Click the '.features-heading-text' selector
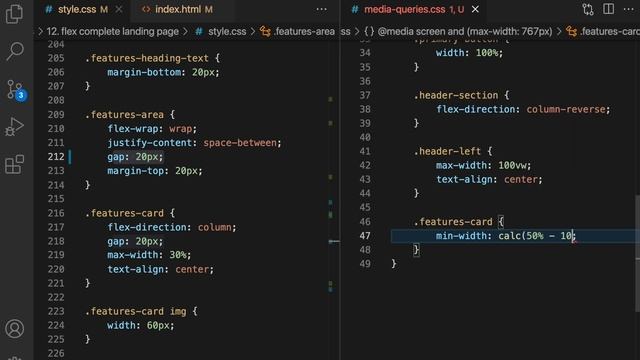The image size is (640, 360). click(147, 58)
